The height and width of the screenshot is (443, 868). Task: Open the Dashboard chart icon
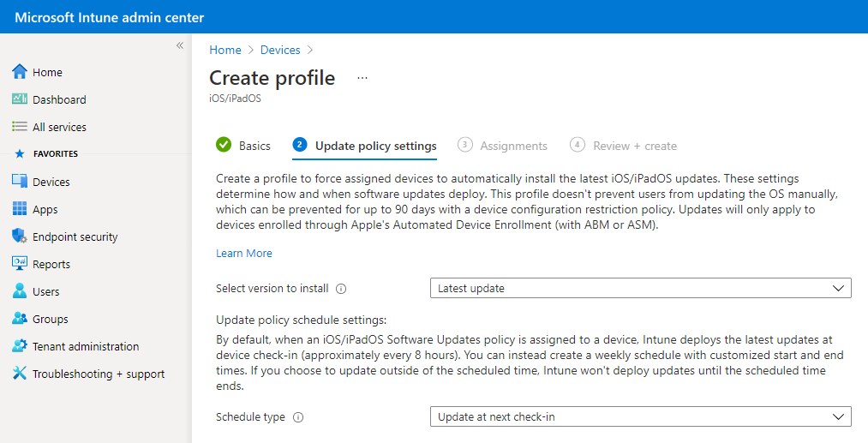[x=20, y=99]
